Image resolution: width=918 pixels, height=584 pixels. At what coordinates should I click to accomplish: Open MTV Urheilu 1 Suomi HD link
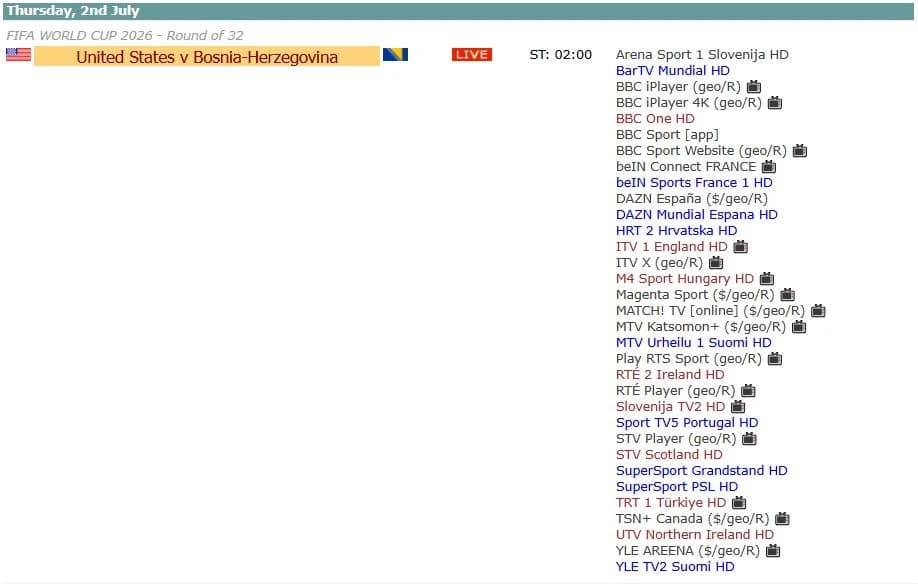click(x=694, y=342)
